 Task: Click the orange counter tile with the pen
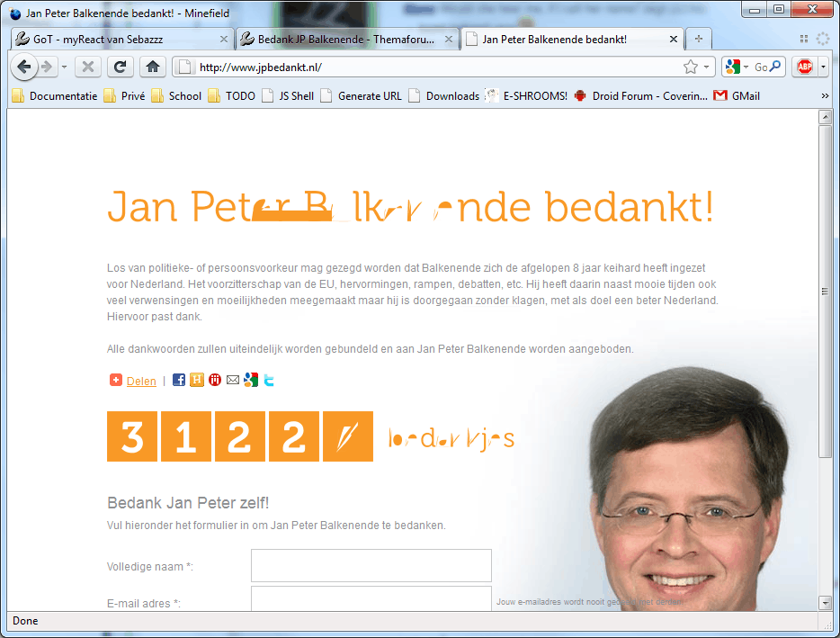348,436
